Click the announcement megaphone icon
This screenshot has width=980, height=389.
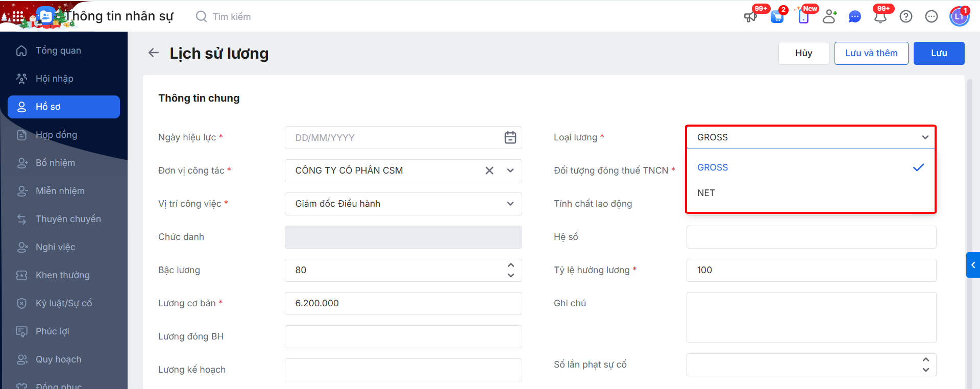point(750,17)
